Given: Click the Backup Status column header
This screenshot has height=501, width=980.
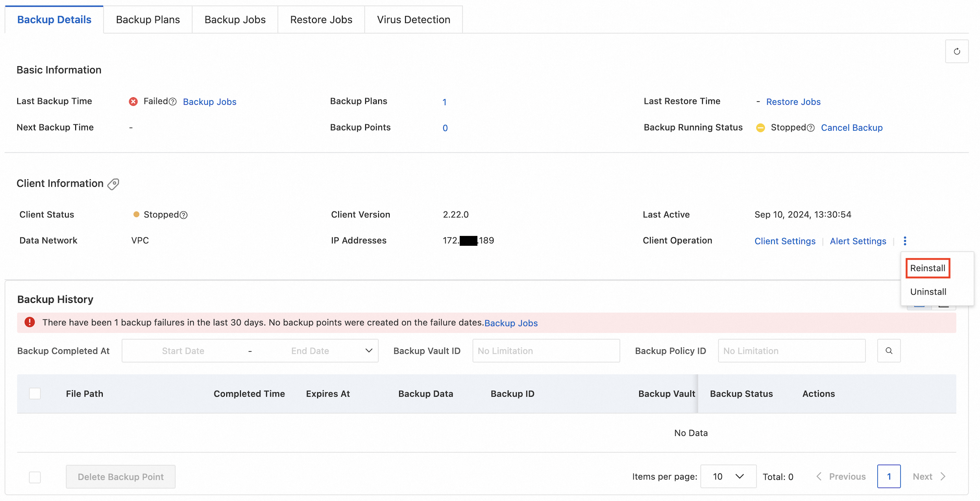Looking at the screenshot, I should (741, 394).
